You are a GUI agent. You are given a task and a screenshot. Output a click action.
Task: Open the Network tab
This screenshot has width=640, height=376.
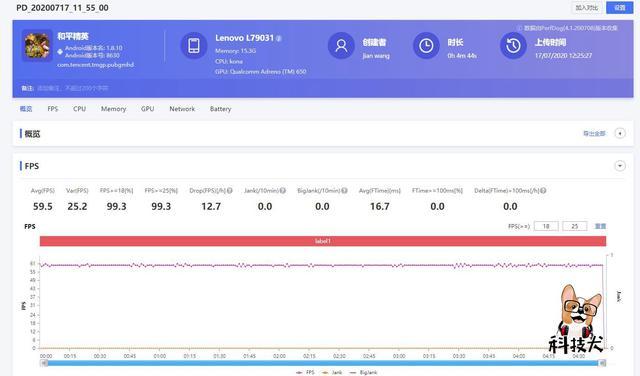point(182,109)
